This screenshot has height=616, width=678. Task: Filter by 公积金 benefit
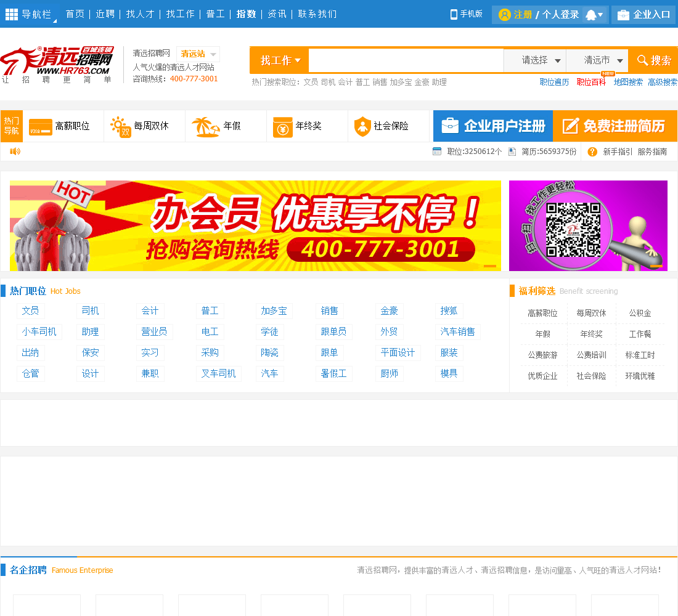pyautogui.click(x=640, y=313)
